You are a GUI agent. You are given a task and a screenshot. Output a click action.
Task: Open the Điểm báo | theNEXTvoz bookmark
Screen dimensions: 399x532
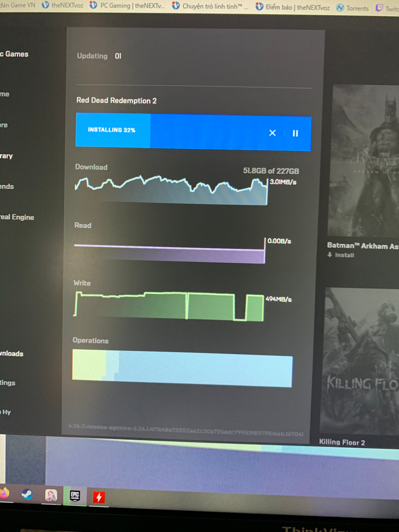pos(293,7)
